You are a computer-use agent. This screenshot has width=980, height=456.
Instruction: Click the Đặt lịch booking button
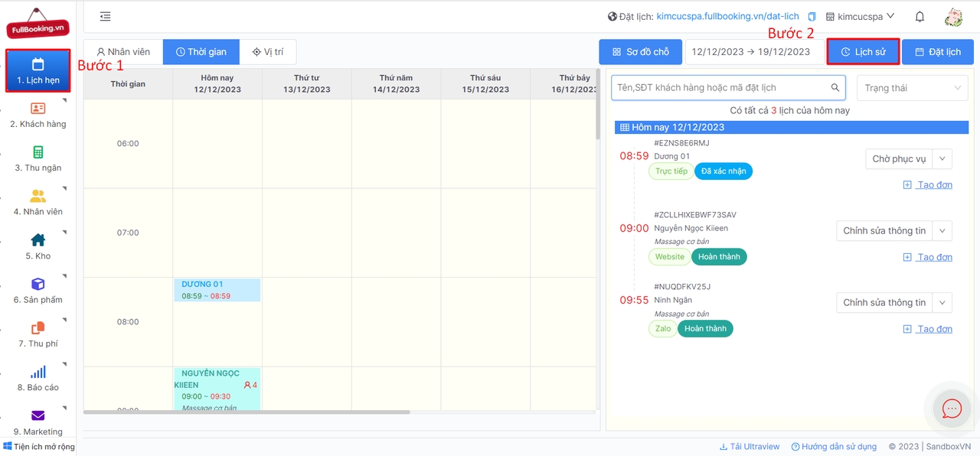click(938, 52)
